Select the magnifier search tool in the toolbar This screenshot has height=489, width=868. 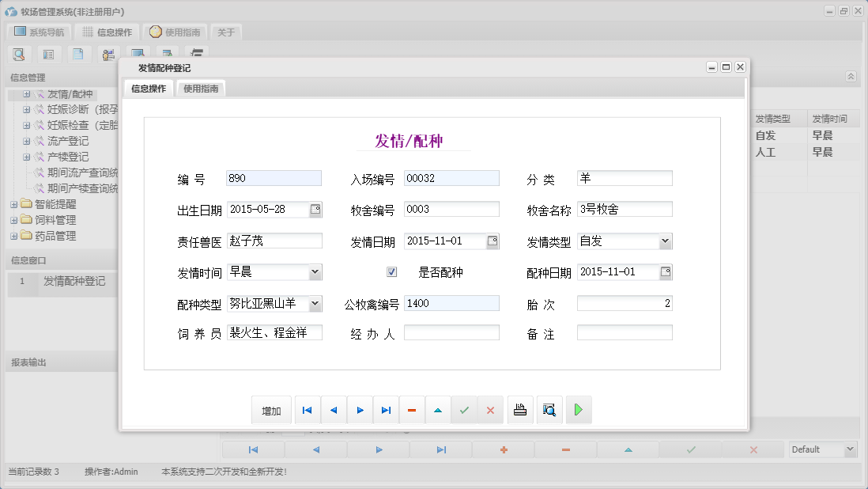point(19,54)
